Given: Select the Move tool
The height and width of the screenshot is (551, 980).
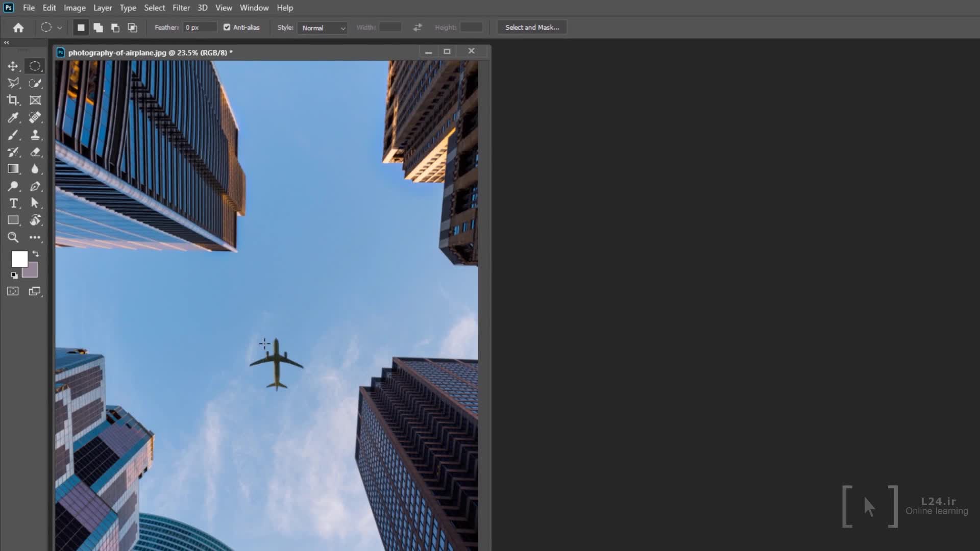Looking at the screenshot, I should [13, 66].
